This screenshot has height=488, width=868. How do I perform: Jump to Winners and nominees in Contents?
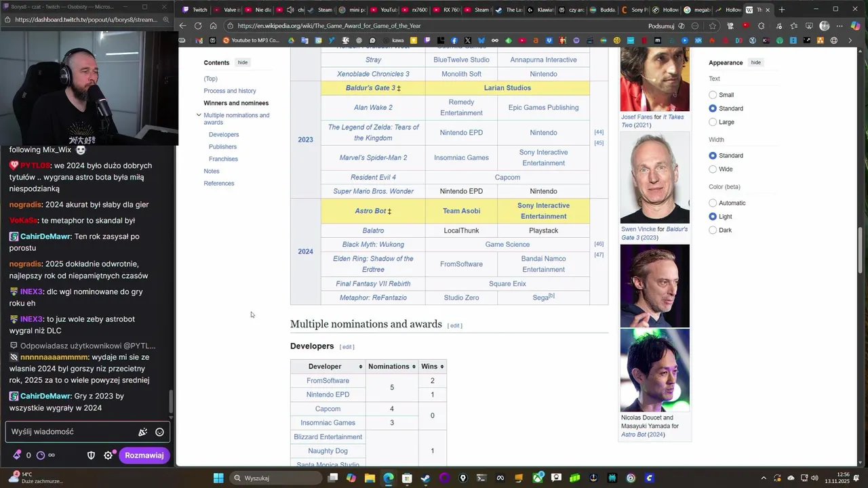point(236,103)
